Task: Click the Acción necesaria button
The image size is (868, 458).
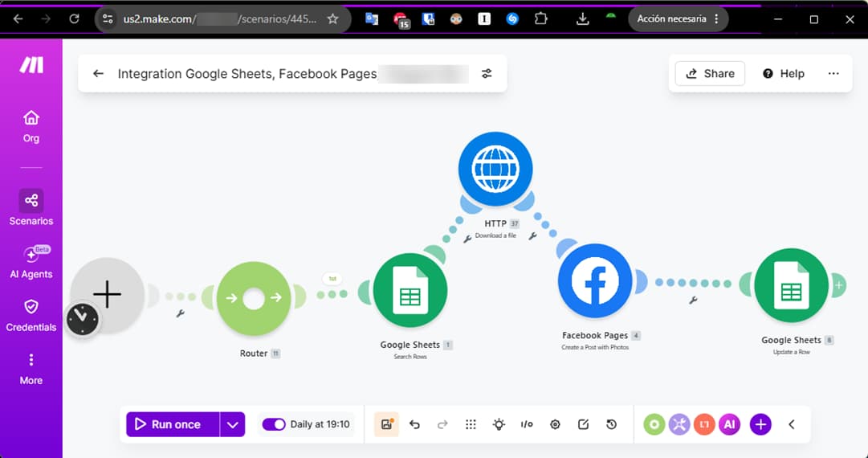Action: (679, 18)
